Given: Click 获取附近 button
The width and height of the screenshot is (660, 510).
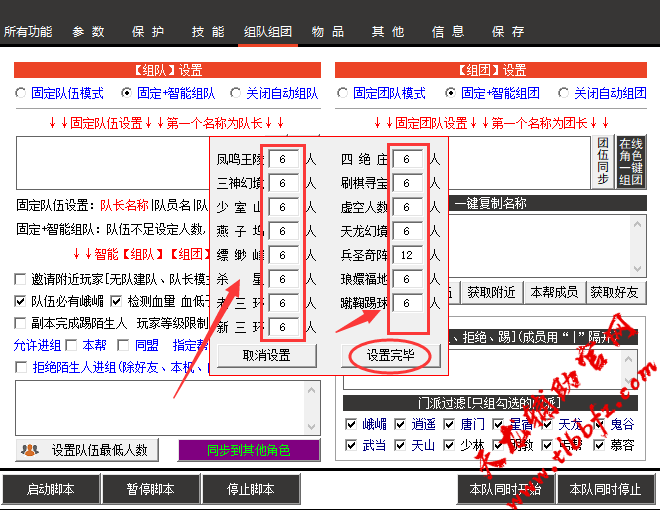Looking at the screenshot, I should [491, 292].
